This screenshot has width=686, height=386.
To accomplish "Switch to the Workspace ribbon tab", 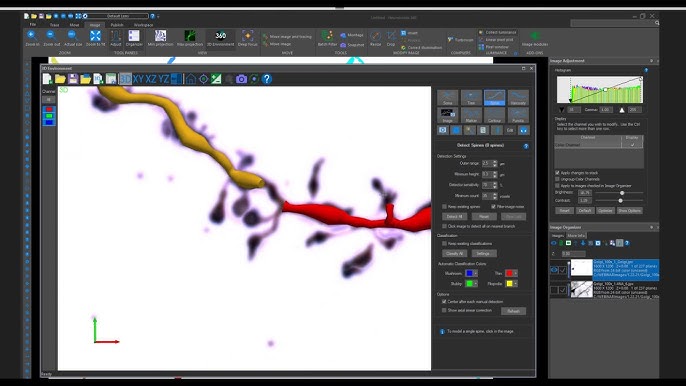I will (x=144, y=25).
